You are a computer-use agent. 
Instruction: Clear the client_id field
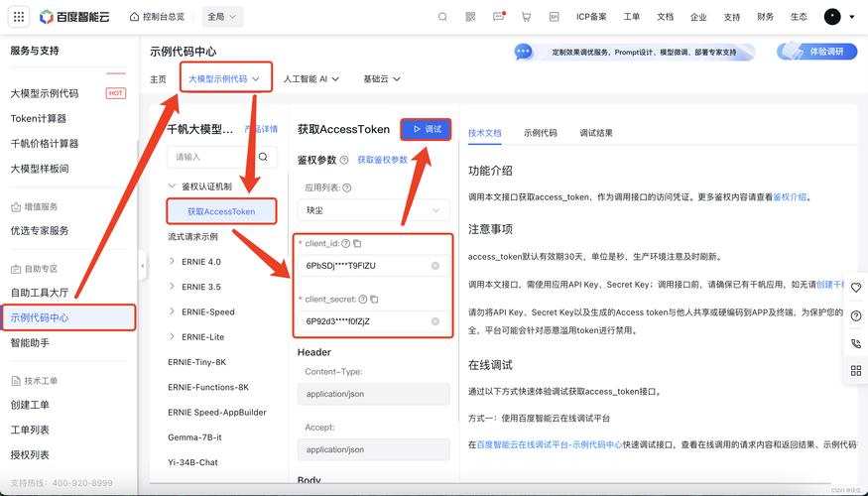(x=435, y=266)
